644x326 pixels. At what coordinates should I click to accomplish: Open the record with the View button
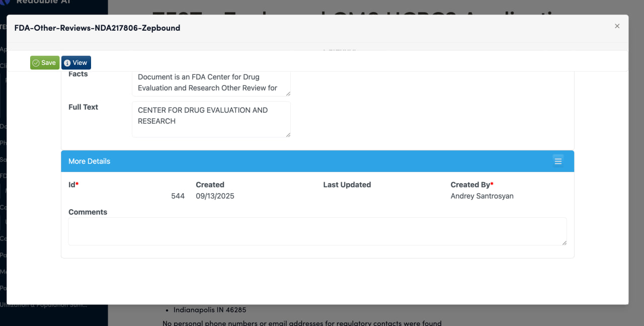pos(76,63)
